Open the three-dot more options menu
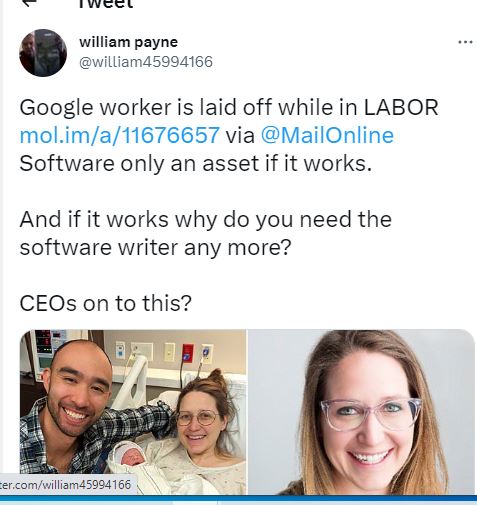477x505 pixels. 465,42
